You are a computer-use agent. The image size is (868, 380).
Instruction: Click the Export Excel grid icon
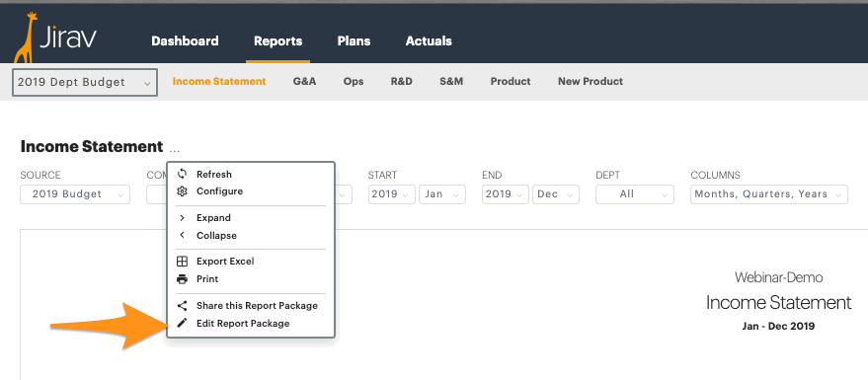182,262
